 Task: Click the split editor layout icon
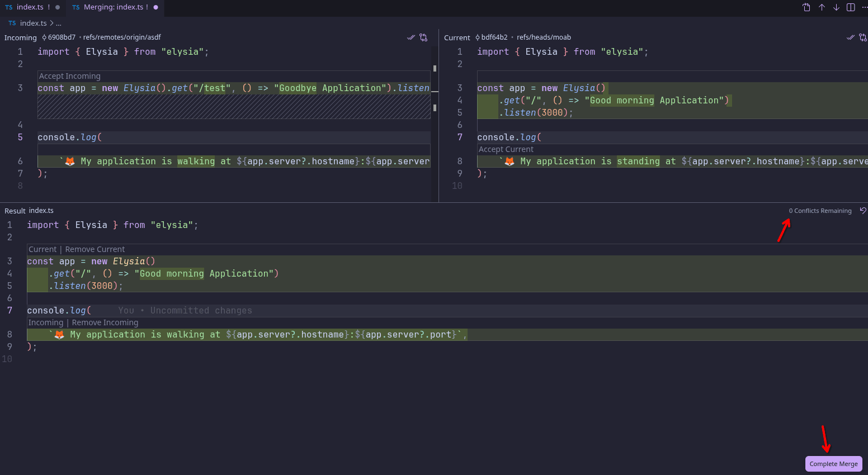(851, 7)
